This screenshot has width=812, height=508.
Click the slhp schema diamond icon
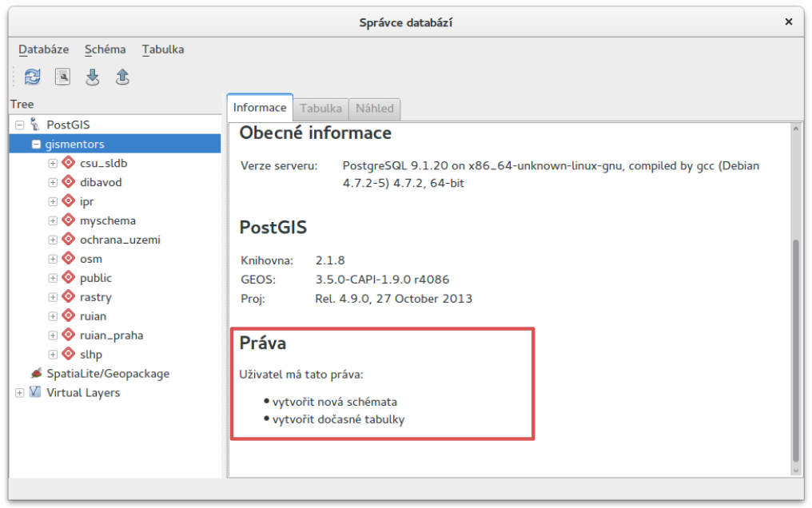tap(69, 355)
